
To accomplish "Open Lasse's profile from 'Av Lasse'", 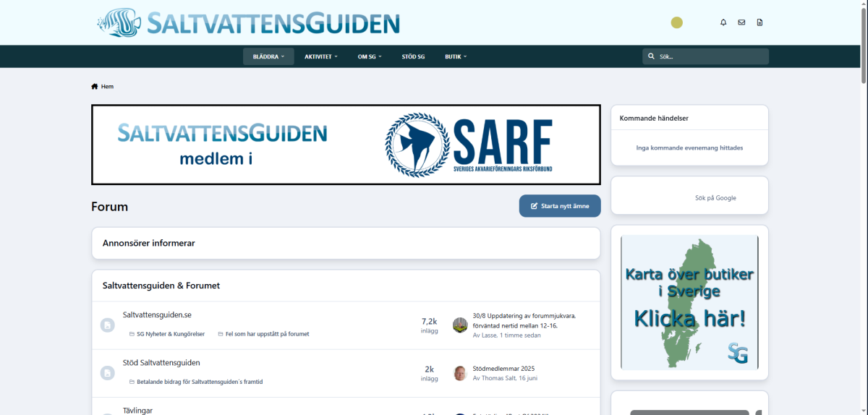I will (x=489, y=335).
